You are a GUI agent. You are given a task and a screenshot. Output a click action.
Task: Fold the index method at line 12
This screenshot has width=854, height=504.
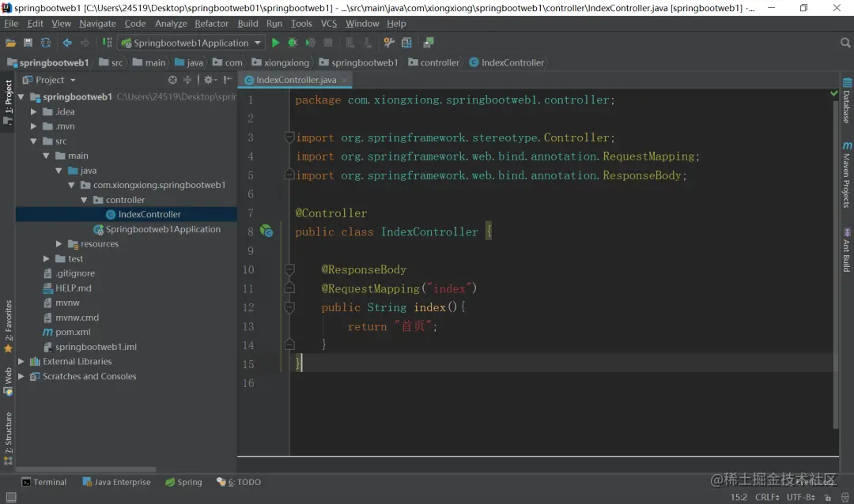coord(289,307)
